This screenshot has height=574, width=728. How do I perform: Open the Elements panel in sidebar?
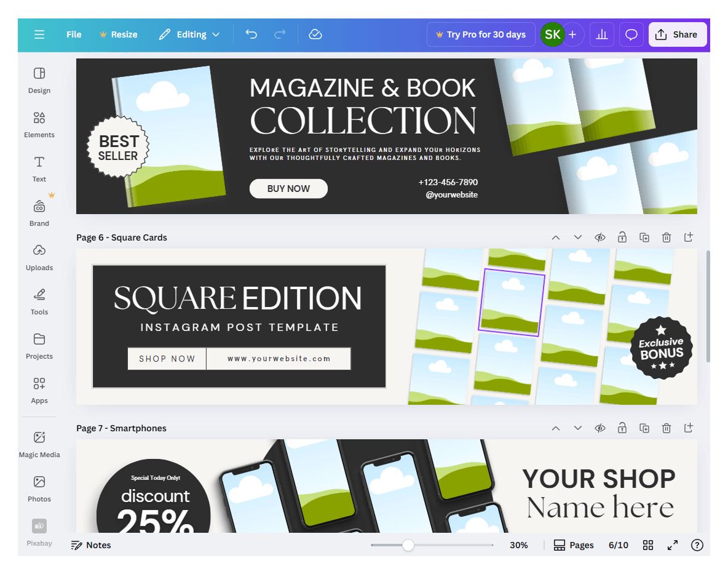tap(39, 125)
